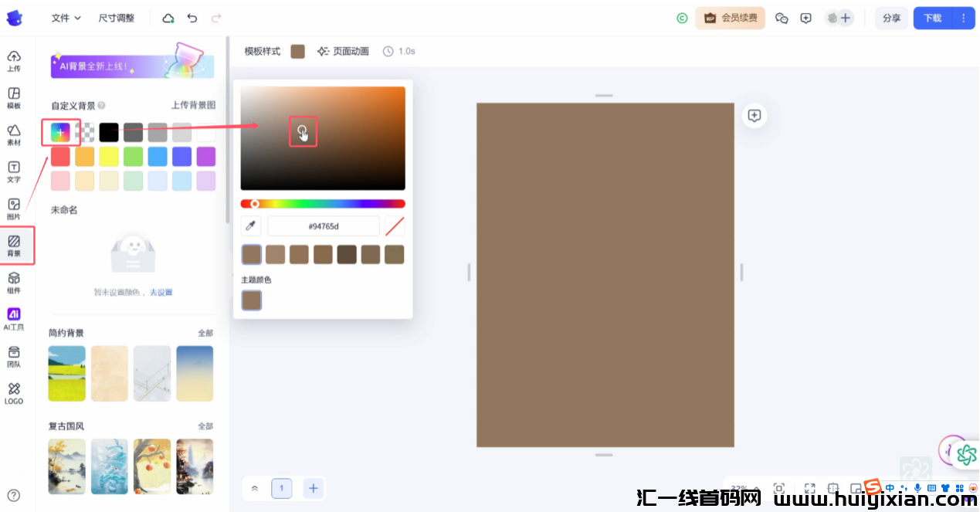Collapse the page bar with the chevron

(x=255, y=488)
